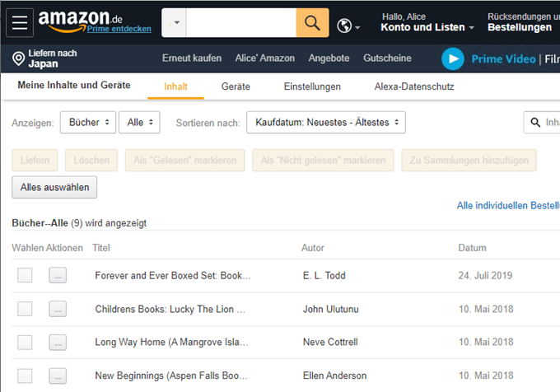Click author Neve Cottrell
Screen dimensions: 560x392
(330, 342)
